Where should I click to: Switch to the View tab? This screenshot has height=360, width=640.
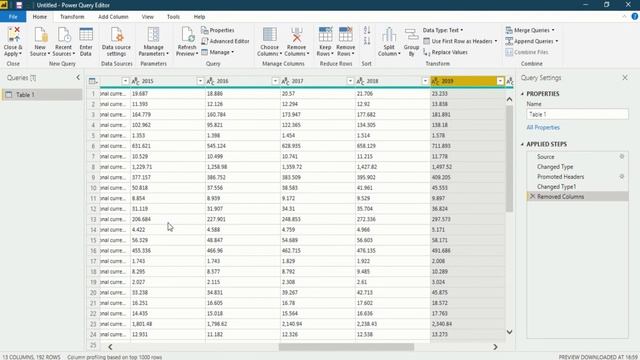point(148,17)
